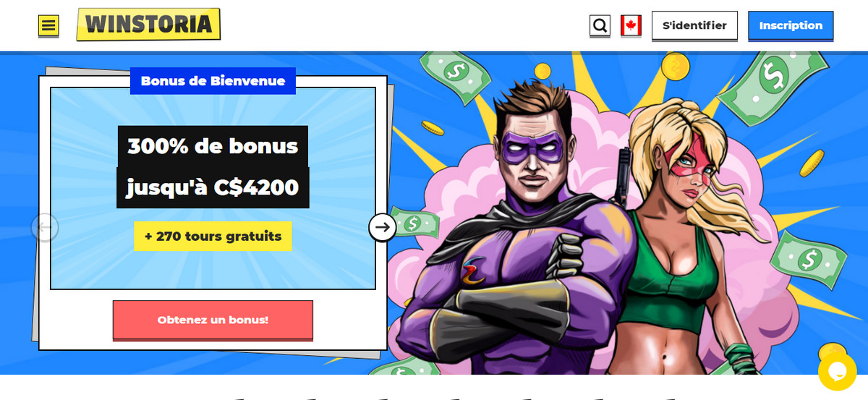Click the Winstoria logo
The image size is (868, 400).
coord(148,25)
